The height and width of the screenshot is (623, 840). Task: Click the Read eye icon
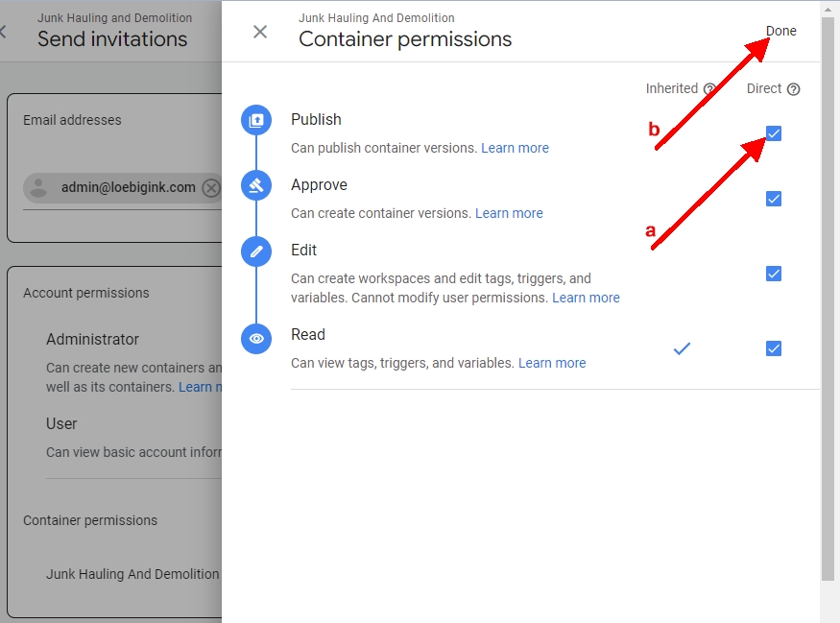tap(256, 338)
